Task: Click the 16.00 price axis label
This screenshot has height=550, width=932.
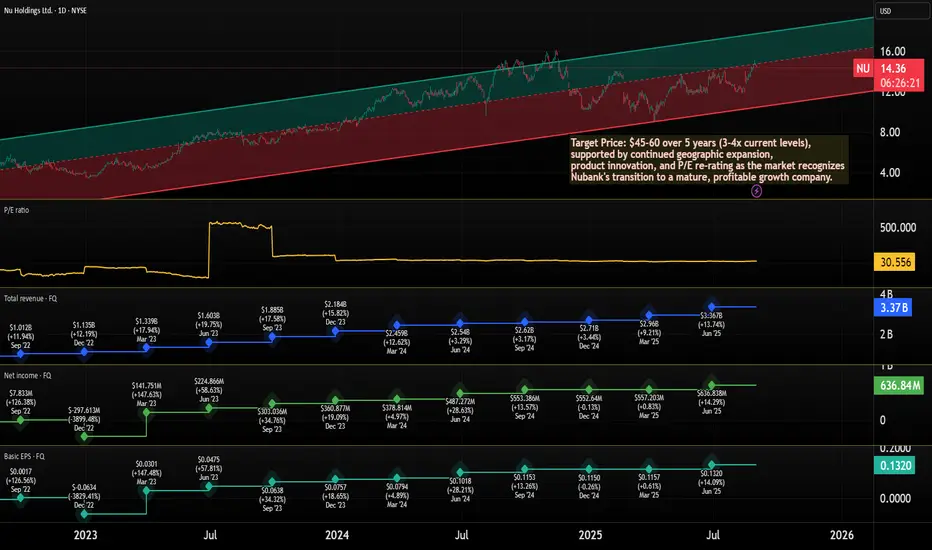Action: coord(893,52)
